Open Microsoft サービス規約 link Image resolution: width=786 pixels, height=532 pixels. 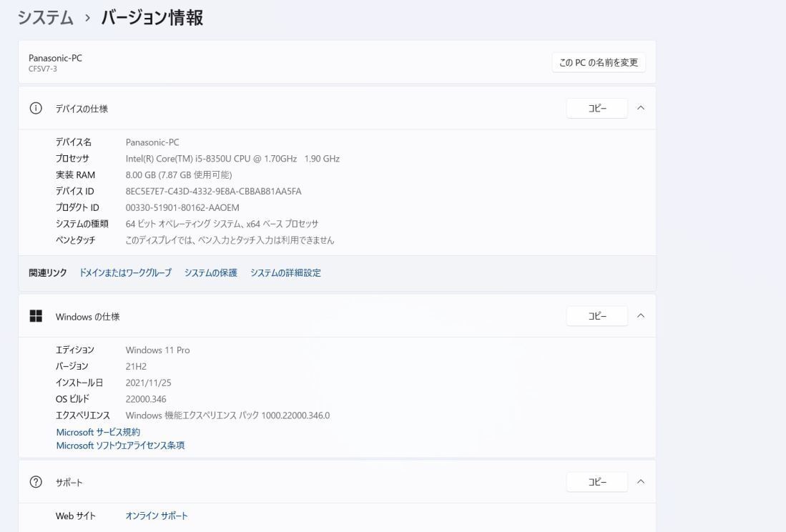tap(98, 433)
